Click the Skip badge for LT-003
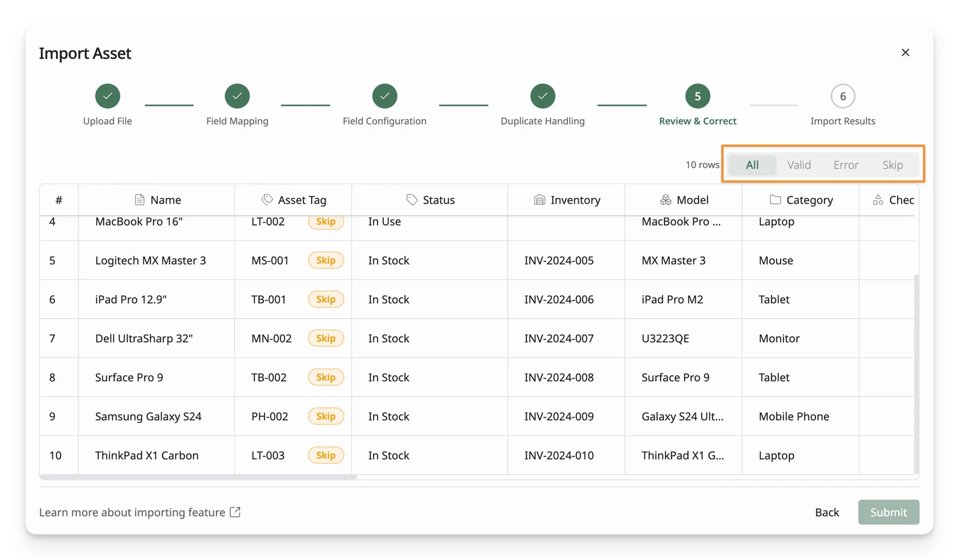Viewport: 959px width, 560px height. (x=326, y=455)
